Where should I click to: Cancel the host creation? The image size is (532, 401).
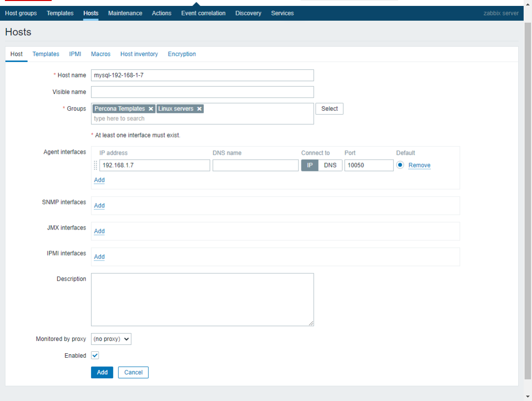133,372
